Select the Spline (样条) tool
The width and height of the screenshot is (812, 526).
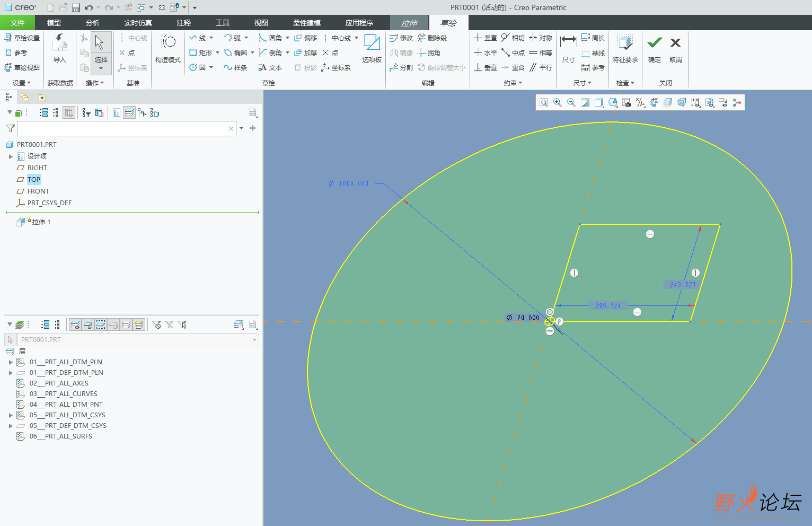(x=235, y=67)
